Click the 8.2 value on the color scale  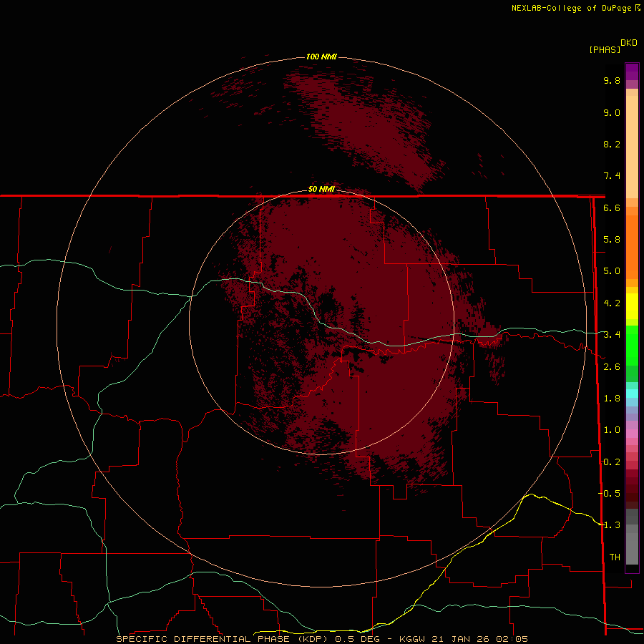tap(612, 144)
